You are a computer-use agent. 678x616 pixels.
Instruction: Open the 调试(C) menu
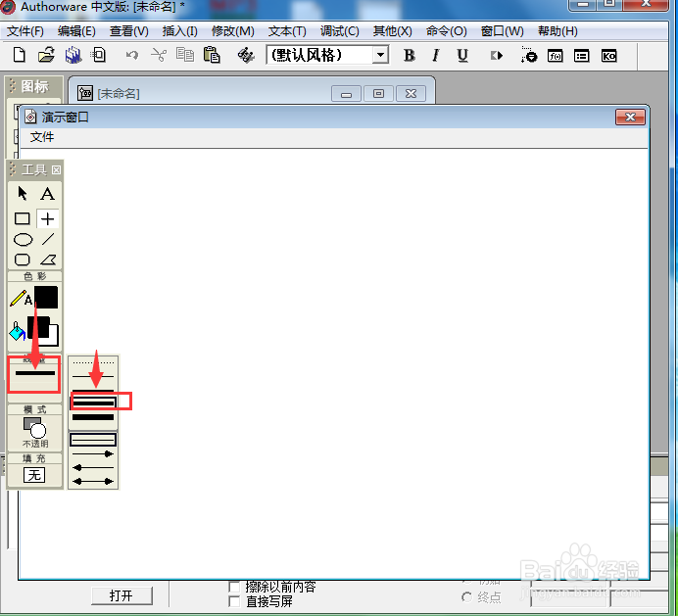[339, 31]
